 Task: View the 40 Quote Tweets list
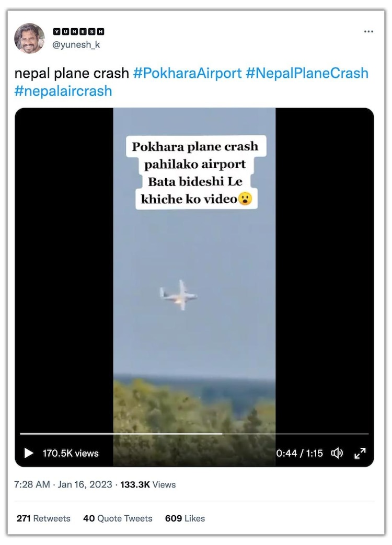point(118,518)
